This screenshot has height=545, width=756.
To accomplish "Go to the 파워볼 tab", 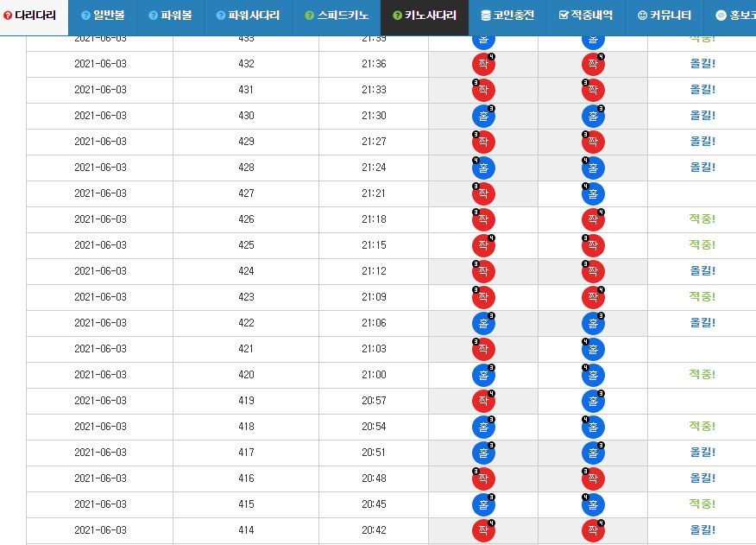I will 170,16.
